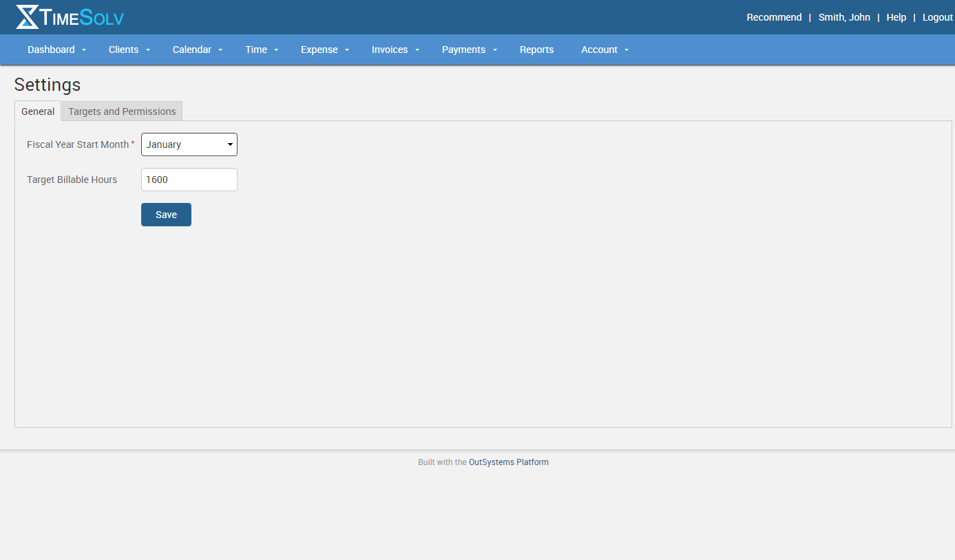Open the Invoices dropdown arrow
Image resolution: width=955 pixels, height=560 pixels.
418,50
